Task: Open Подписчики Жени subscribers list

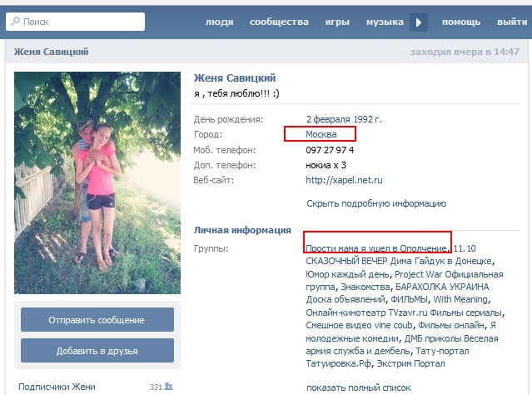Action: point(57,387)
